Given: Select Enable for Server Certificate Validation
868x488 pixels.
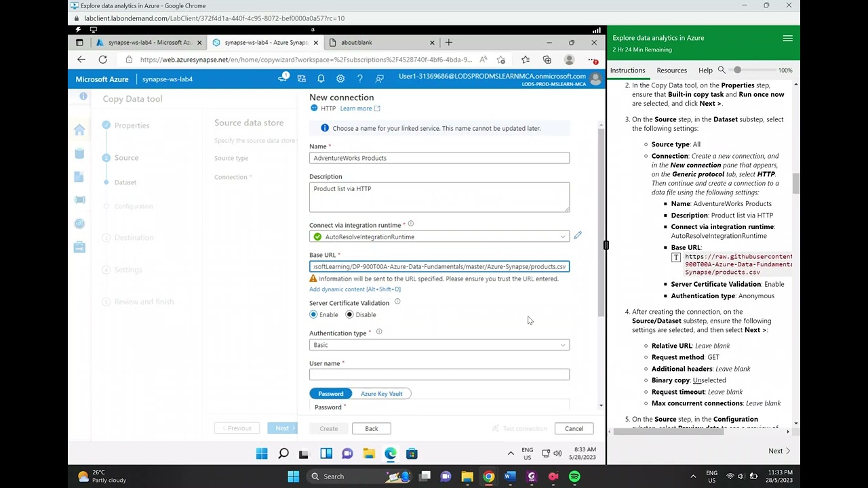Looking at the screenshot, I should point(313,314).
